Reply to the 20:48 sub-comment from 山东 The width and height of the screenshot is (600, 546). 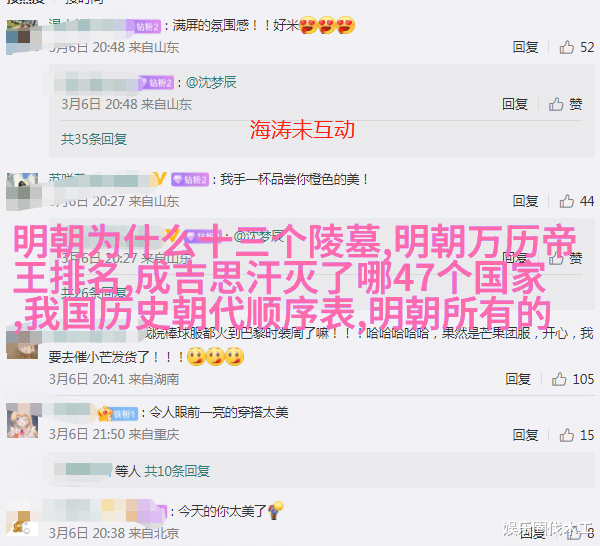[515, 104]
